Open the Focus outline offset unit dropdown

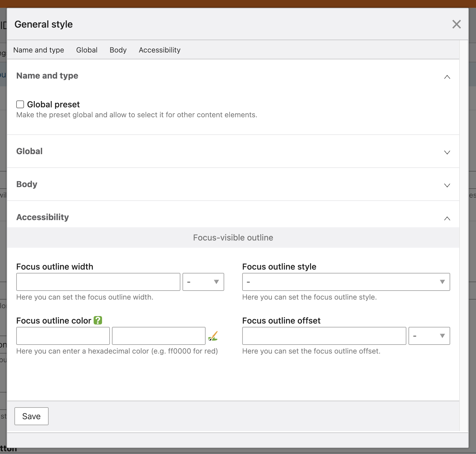(x=429, y=336)
